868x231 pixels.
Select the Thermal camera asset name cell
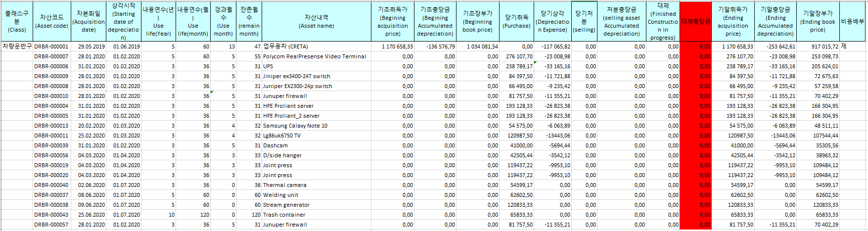285,185
